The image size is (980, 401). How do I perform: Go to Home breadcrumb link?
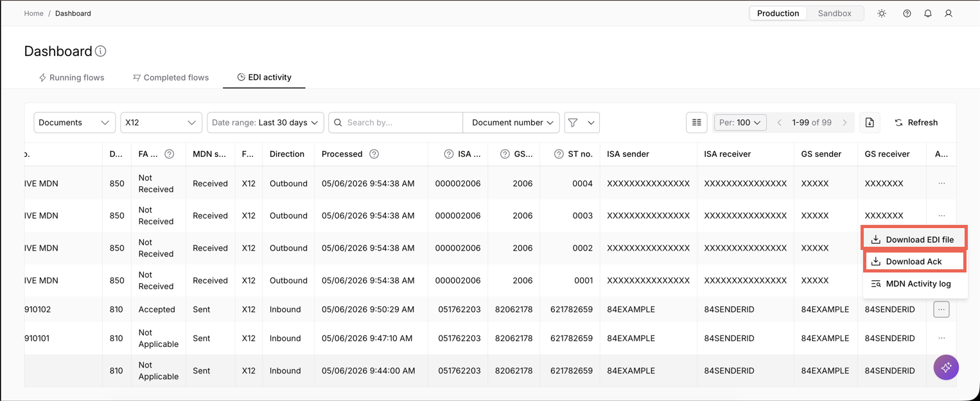33,13
